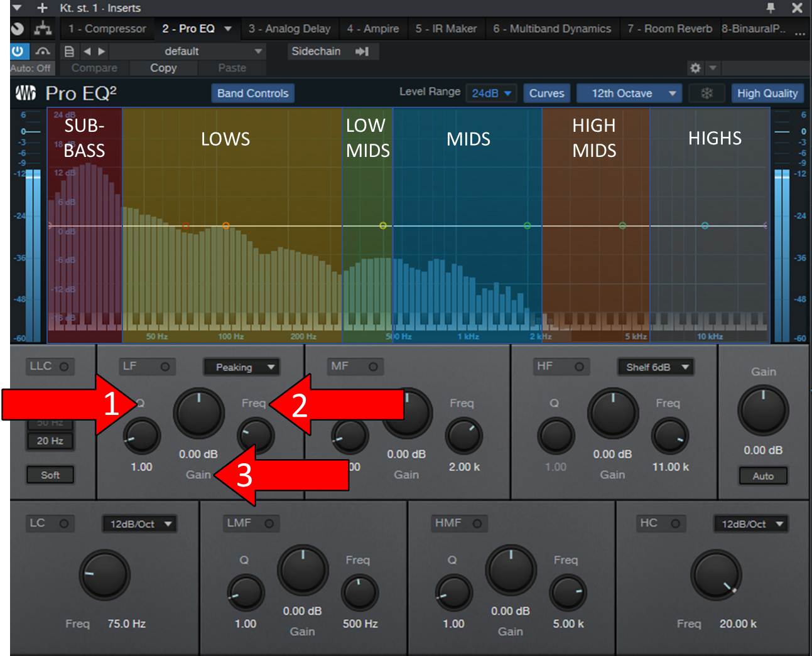Screen dimensions: 812x656
Task: Click the HC frequency value 20.00 k
Action: coord(738,624)
